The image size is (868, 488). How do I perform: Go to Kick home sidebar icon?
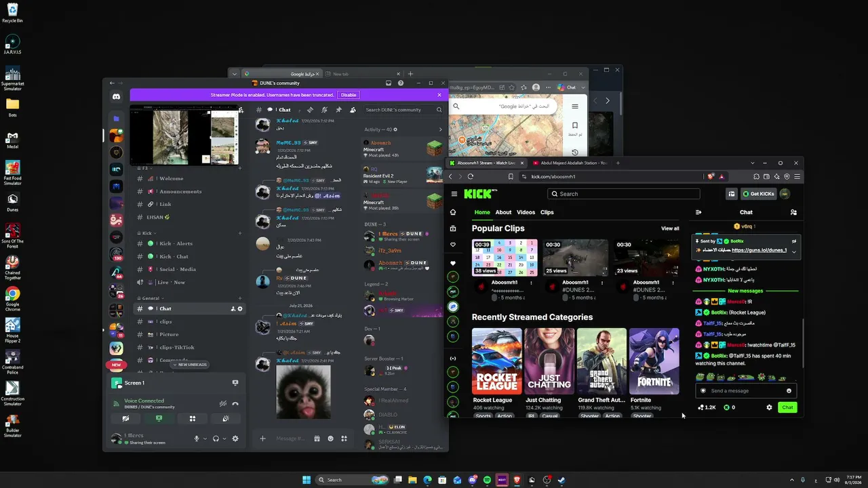pyautogui.click(x=453, y=212)
